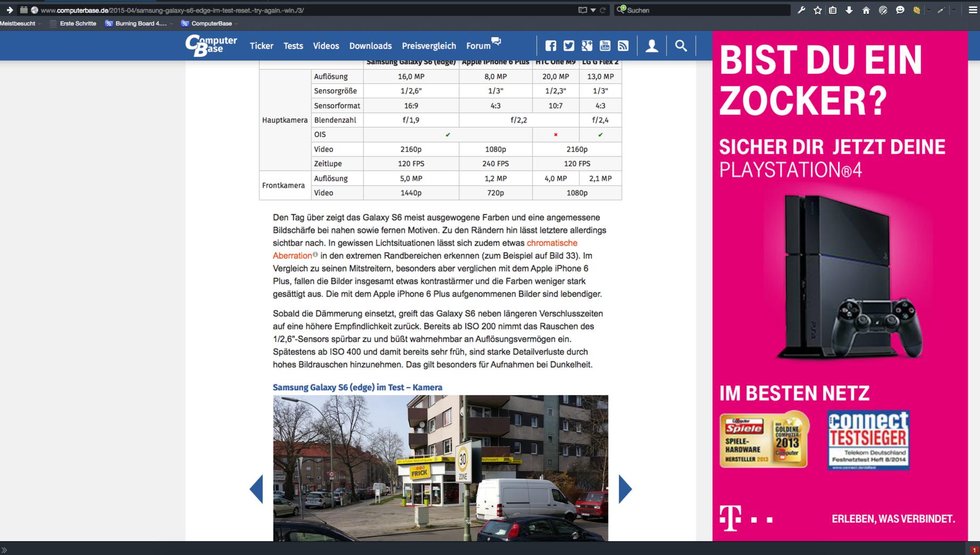This screenshot has height=555, width=980.
Task: Open the downloads arrow icon
Action: click(x=849, y=10)
